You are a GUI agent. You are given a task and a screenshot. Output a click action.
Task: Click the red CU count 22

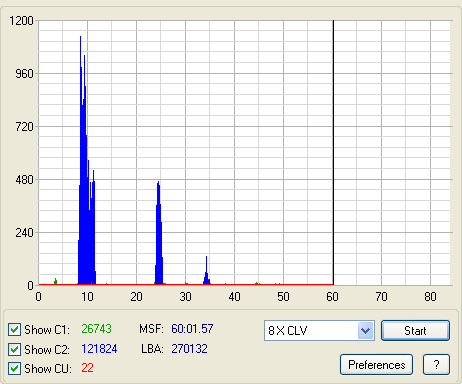click(x=87, y=368)
